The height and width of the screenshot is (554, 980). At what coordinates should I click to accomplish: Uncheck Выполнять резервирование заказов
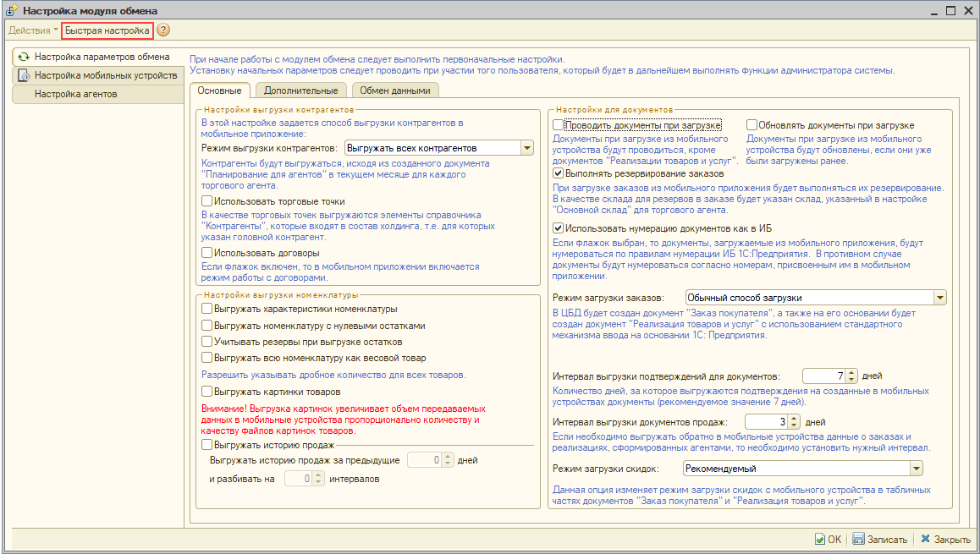coord(558,173)
